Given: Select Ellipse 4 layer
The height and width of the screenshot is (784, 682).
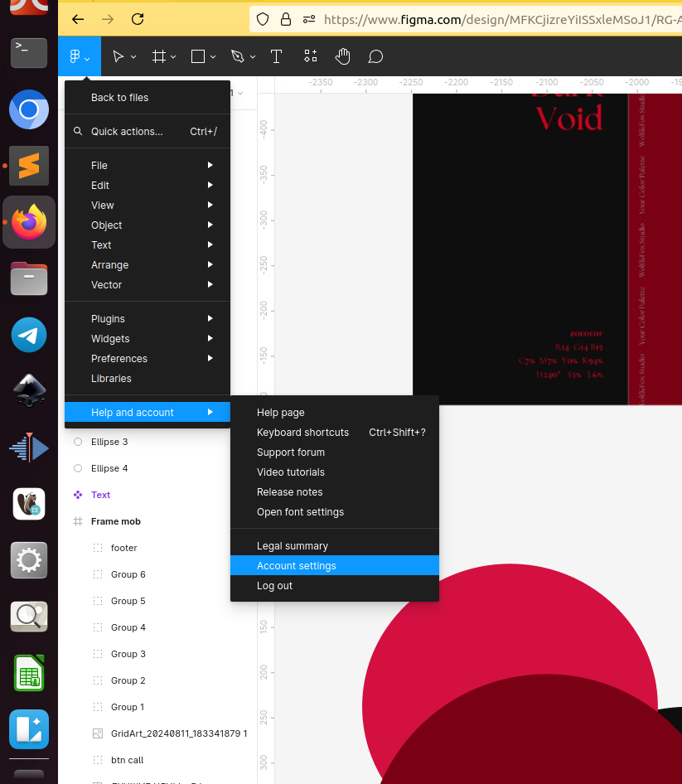Looking at the screenshot, I should 157,468.
